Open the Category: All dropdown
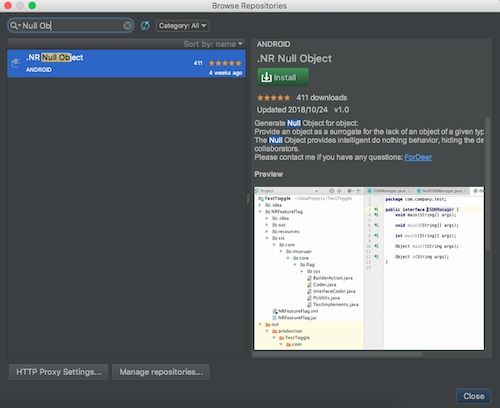This screenshot has height=408, width=500. coord(183,26)
